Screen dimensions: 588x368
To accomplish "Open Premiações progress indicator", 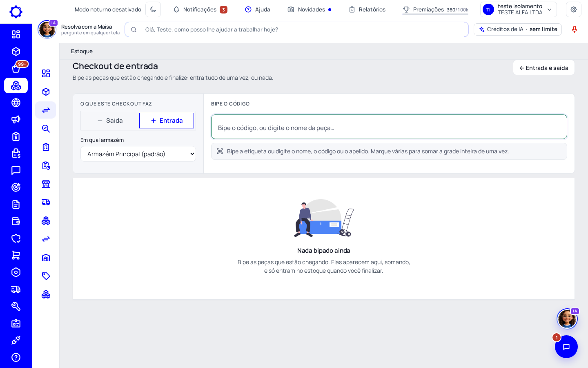I will 435,9.
